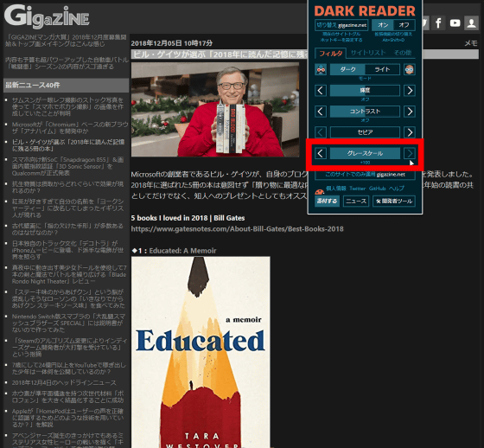Switch to the フィルタ tab
Image resolution: width=484 pixels, height=448 pixels.
click(x=330, y=53)
